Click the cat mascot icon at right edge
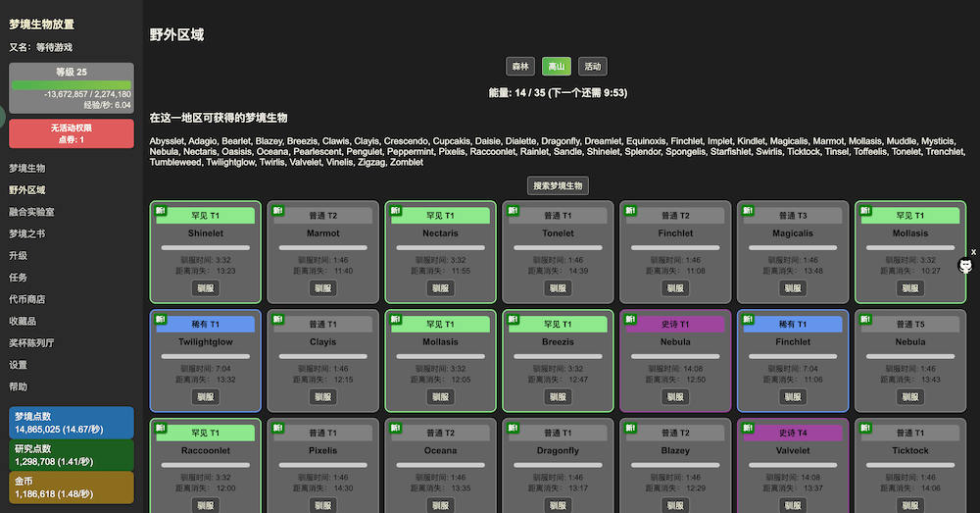Screen dimensions: 980x513 click(965, 266)
